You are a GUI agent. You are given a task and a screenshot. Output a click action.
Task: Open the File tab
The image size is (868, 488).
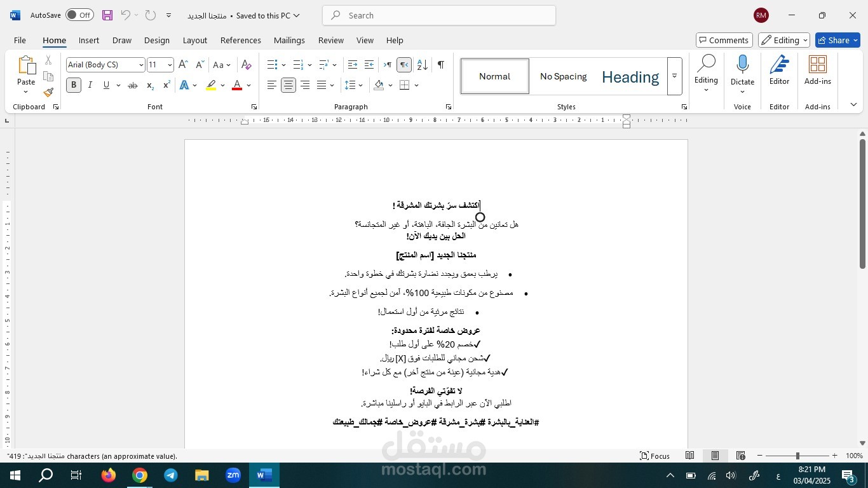tap(20, 40)
